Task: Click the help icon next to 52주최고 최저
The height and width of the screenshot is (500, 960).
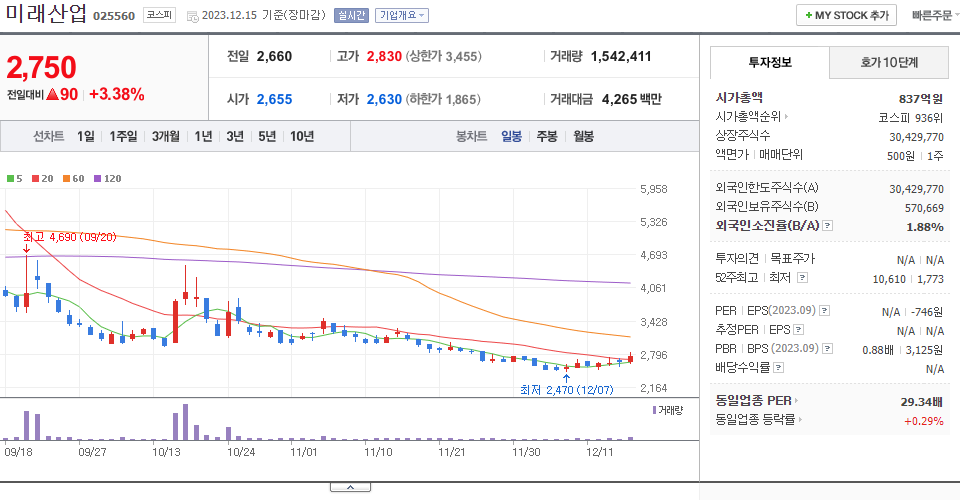Action: click(x=802, y=278)
